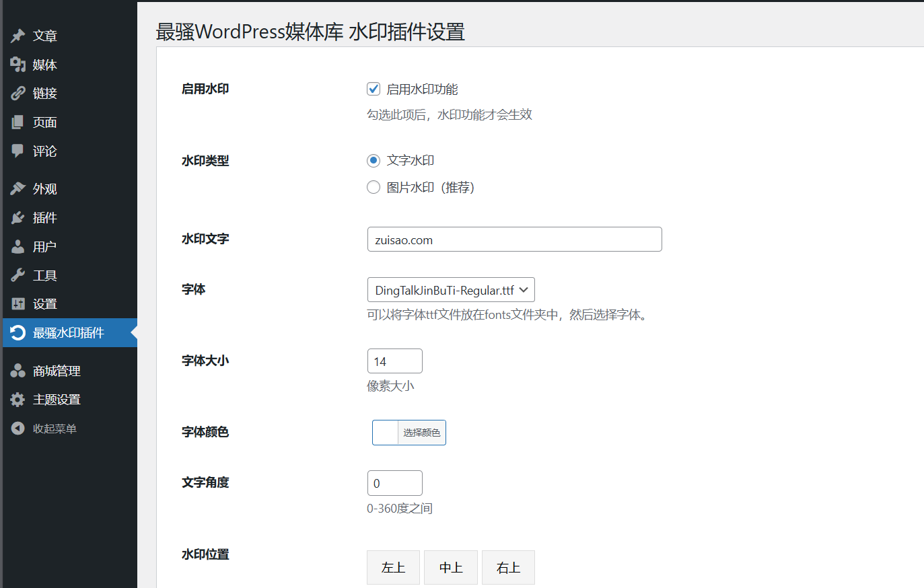Choose the 中上 watermark position
Image resolution: width=924 pixels, height=588 pixels.
[451, 568]
